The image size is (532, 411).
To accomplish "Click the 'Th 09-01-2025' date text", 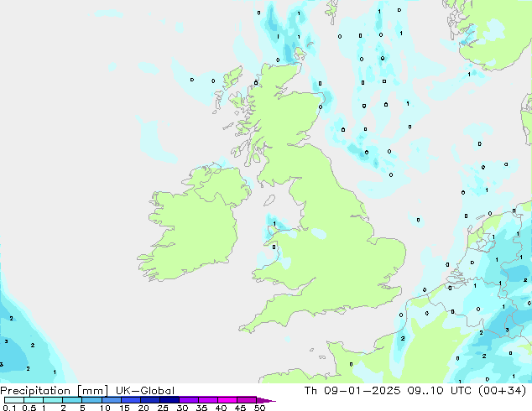I will click(352, 391).
